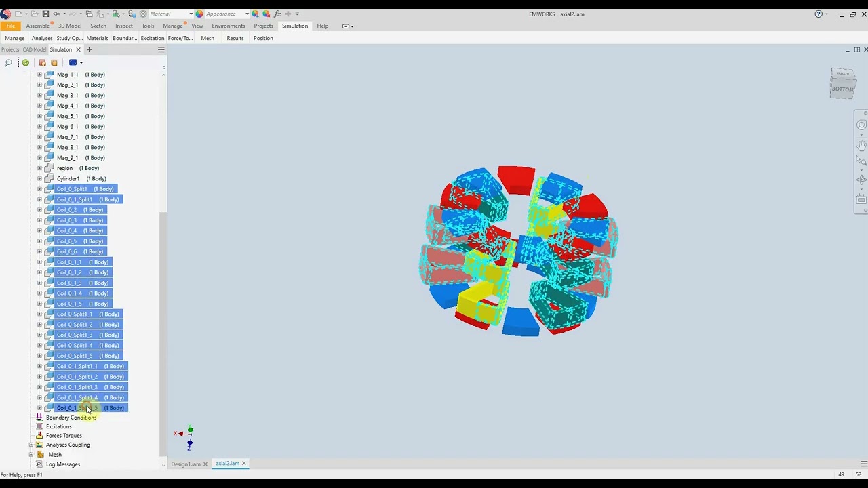Switch to the Assemble ribbon tab
This screenshot has width=868, height=488.
tap(37, 26)
